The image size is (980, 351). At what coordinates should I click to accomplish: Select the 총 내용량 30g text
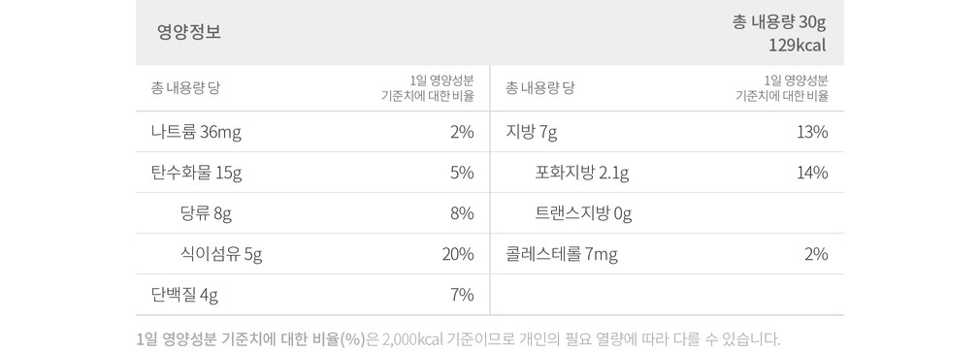779,22
